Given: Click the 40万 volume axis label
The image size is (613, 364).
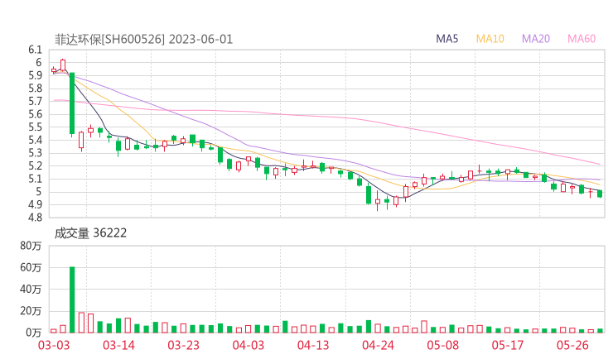Looking at the screenshot, I should point(31,290).
